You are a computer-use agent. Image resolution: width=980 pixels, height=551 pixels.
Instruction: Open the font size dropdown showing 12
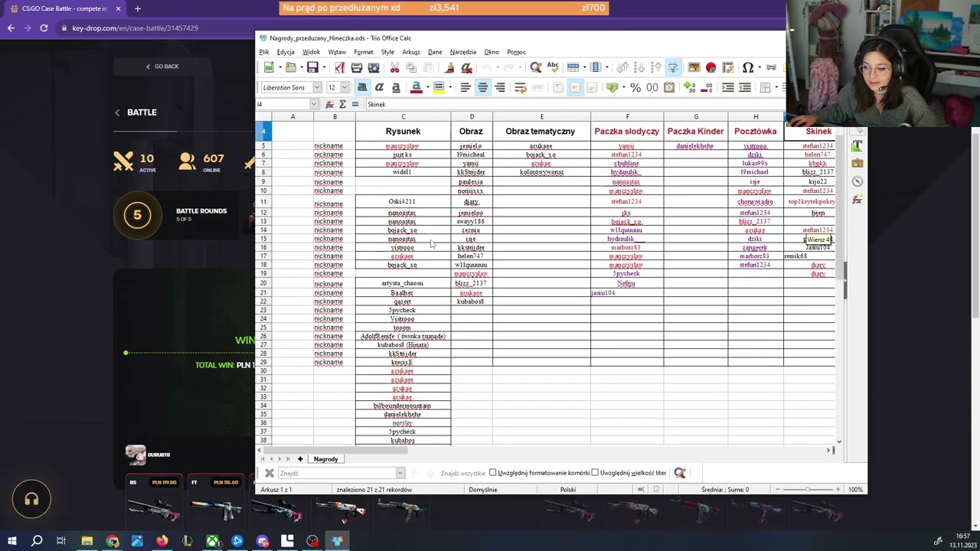345,87
